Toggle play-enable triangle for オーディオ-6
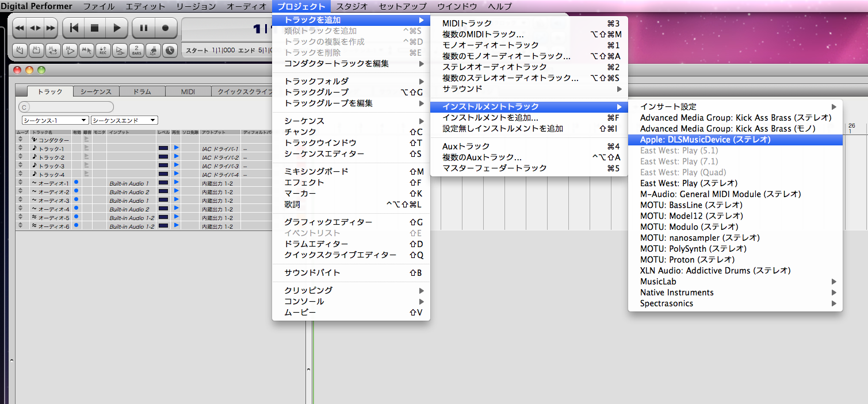The height and width of the screenshot is (404, 868). point(177,225)
